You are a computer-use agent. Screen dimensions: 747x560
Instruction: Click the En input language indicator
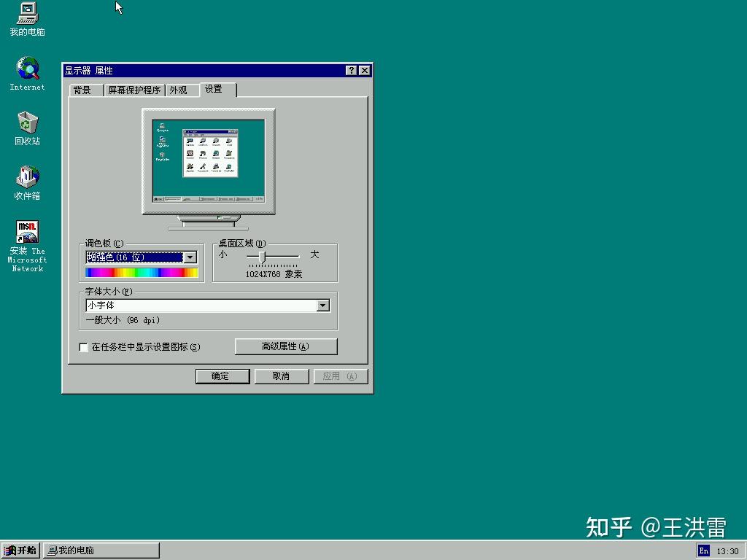703,551
